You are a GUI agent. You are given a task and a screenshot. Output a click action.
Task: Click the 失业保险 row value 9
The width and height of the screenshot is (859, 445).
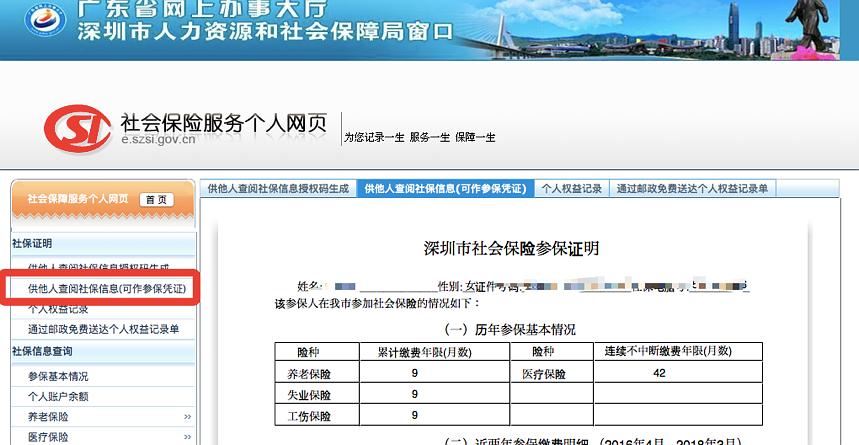click(415, 394)
